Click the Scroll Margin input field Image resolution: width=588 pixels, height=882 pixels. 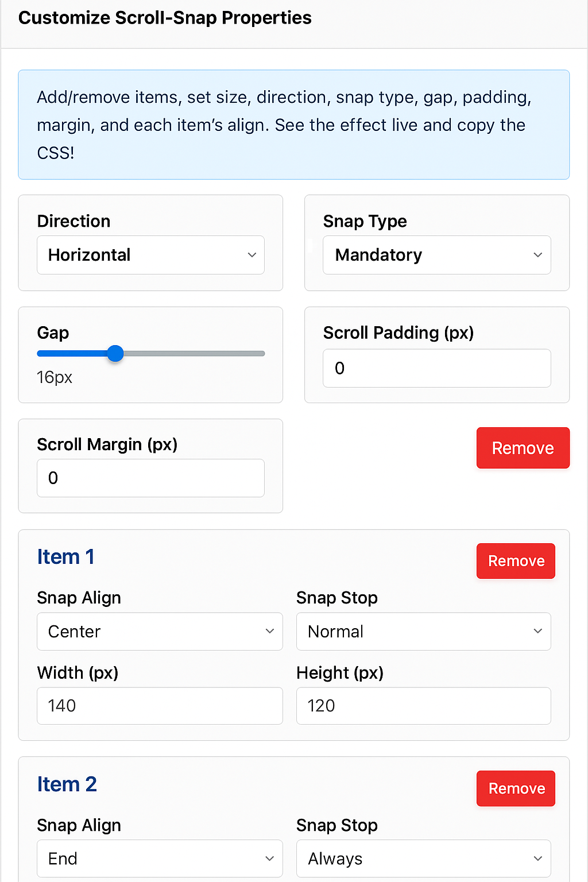(x=150, y=478)
